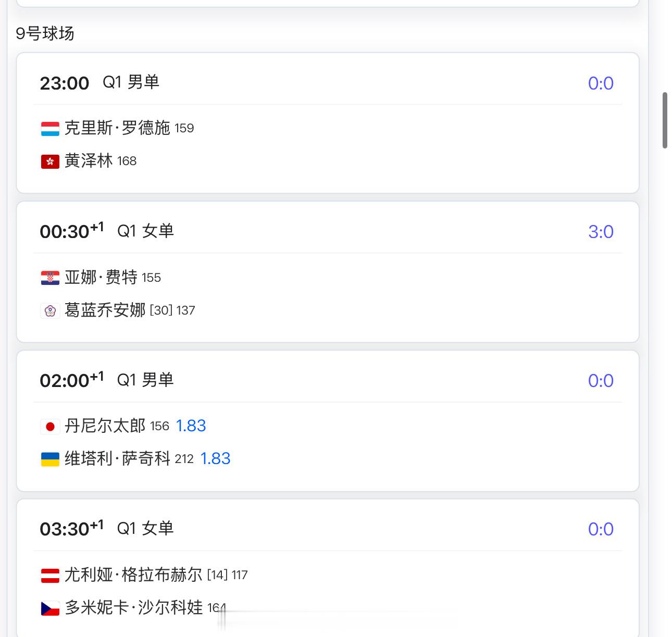The width and height of the screenshot is (672, 637).
Task: Click the flag icon beside 葛蓝乔安娜
Action: click(50, 311)
